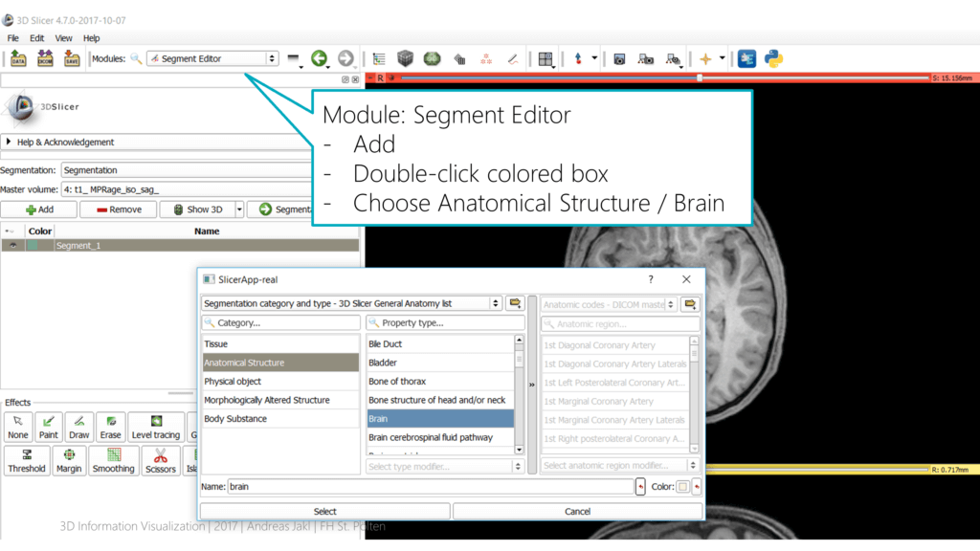This screenshot has width=980, height=551.
Task: Open the Anatomic codes DICOM dropdown
Action: point(608,305)
